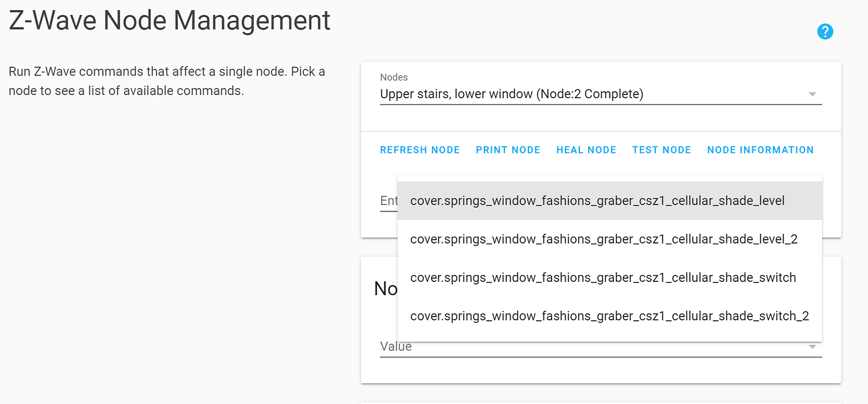Run HEAL NODE on this node

click(586, 150)
